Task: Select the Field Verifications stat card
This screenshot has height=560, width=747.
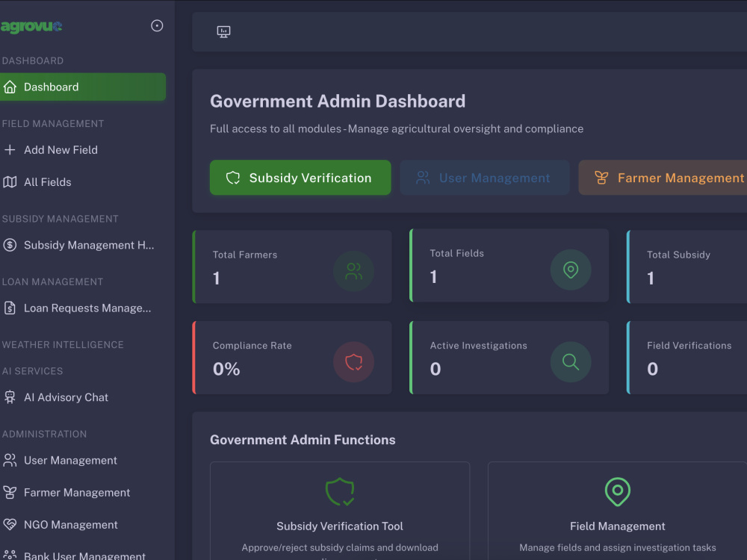Action: point(686,358)
